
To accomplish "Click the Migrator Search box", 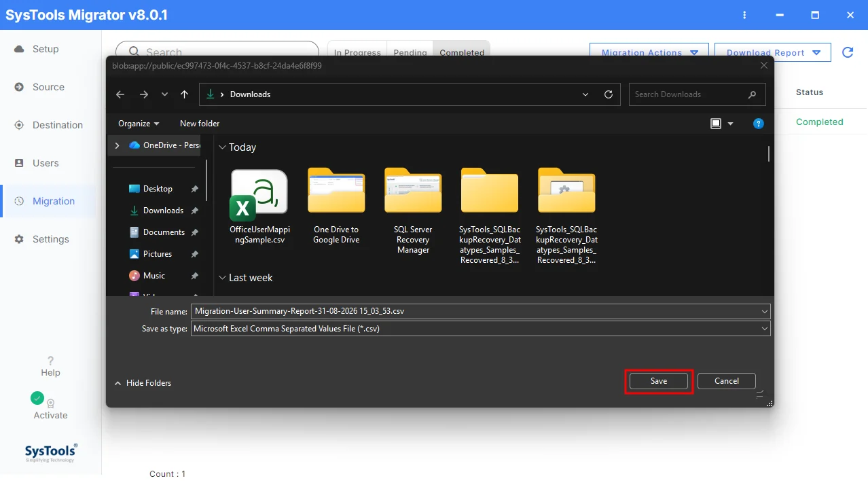I will coord(217,52).
